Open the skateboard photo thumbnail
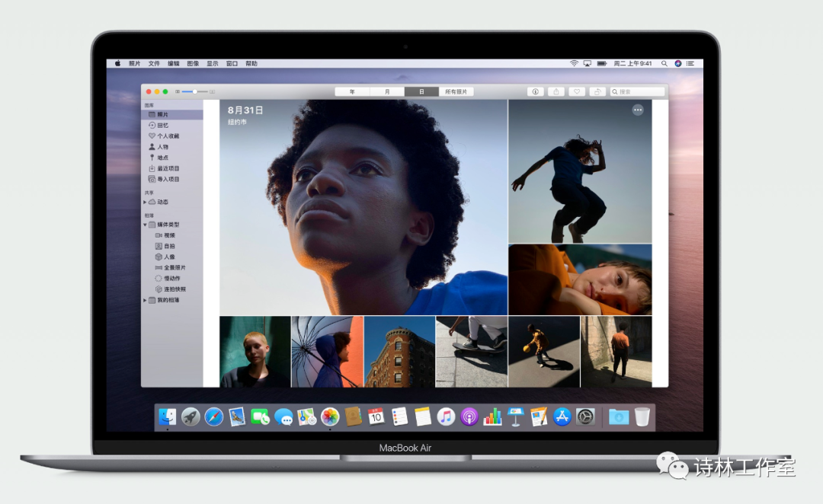Viewport: 823px width, 504px height. (x=472, y=352)
